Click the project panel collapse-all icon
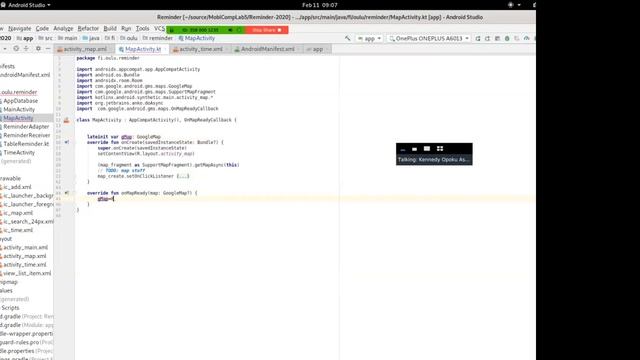 click(x=26, y=49)
